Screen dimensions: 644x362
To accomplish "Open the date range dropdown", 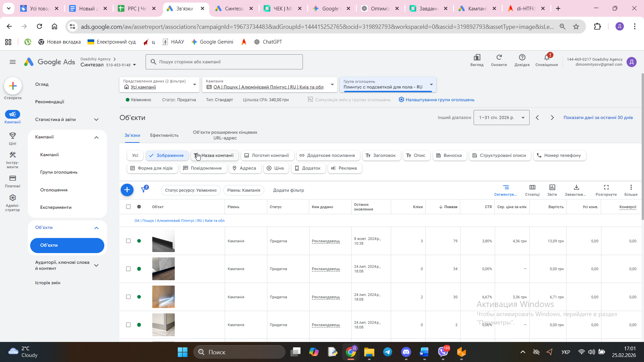I will [x=501, y=118].
